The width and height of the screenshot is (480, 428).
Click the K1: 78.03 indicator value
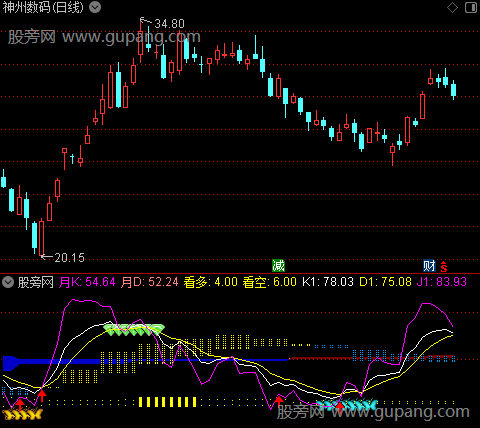328,282
